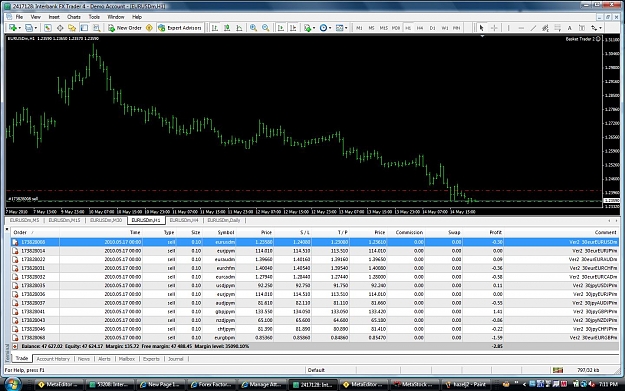Toggle the Market Watch window icon
Screen dimensions: 625x391
tap(48, 28)
